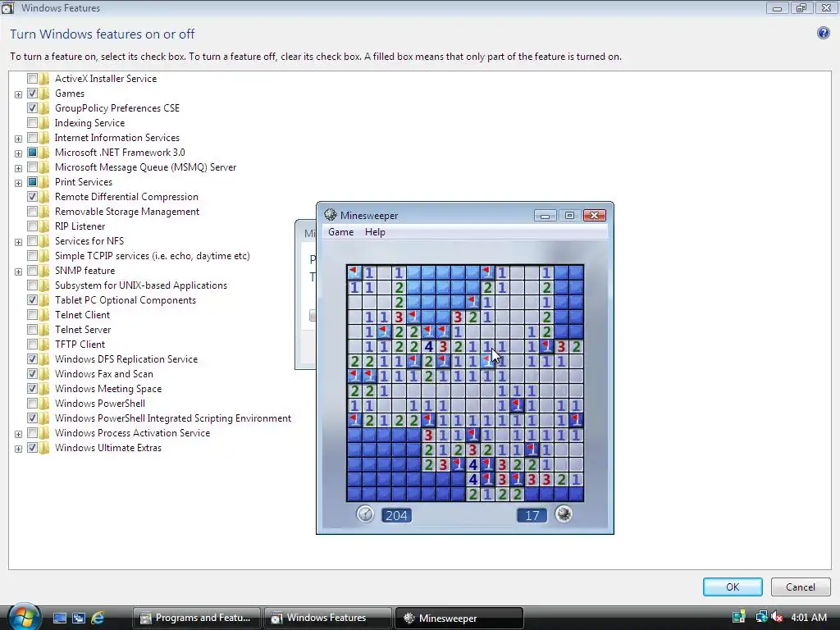Select the Minesweeper taskbar button
Viewport: 840px width, 630px height.
pos(459,618)
